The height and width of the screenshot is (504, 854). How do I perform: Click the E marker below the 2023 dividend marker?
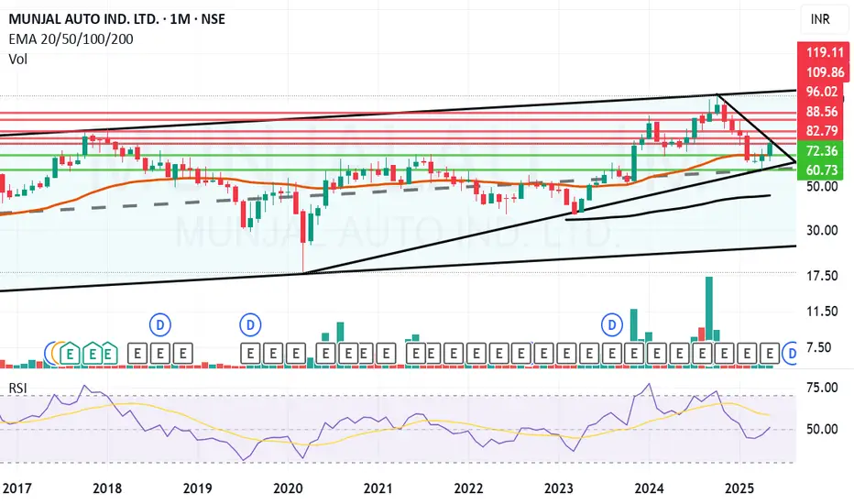[x=611, y=354]
